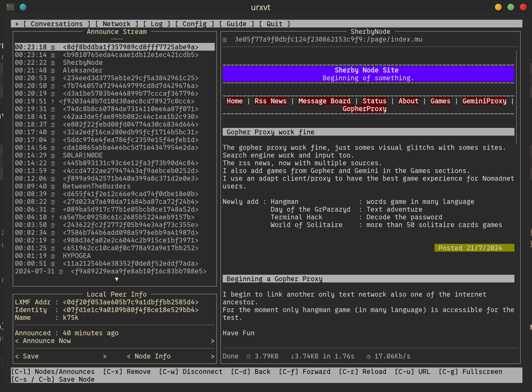The height and width of the screenshot is (392, 532).
Task: Click the teal circle button in title bar
Action: 23,7
